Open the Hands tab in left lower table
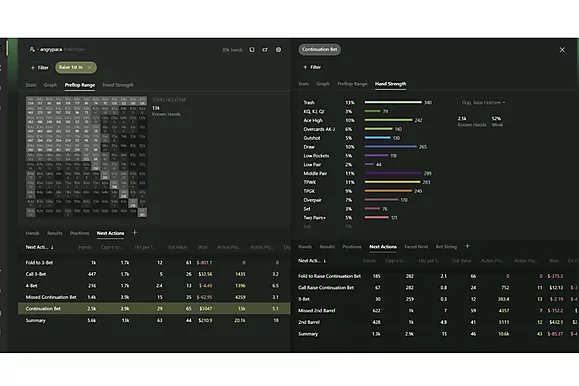The width and height of the screenshot is (579, 386). pos(32,233)
